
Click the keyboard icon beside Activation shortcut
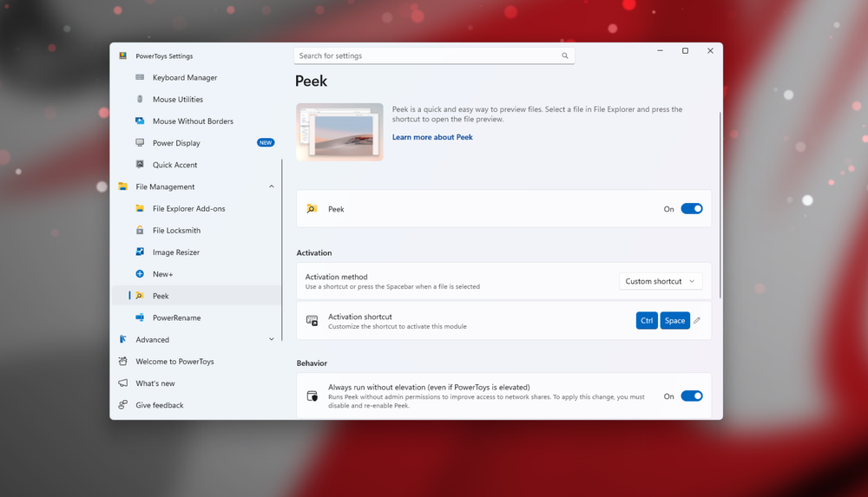pyautogui.click(x=312, y=320)
